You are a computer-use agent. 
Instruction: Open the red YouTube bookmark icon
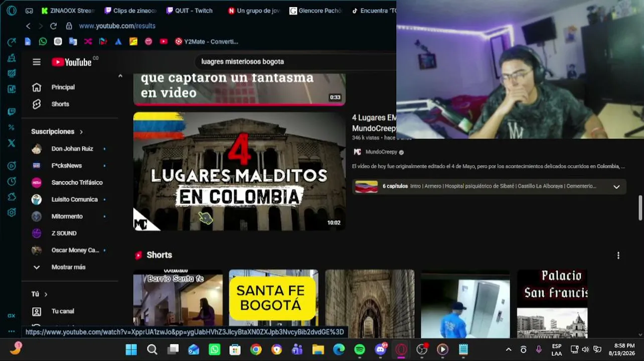click(x=164, y=42)
